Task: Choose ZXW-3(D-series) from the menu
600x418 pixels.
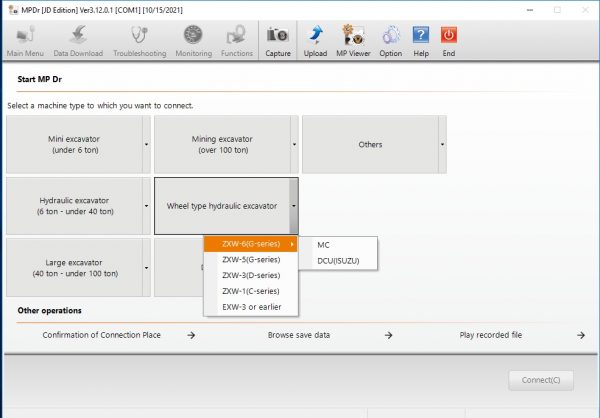Action: (x=251, y=275)
